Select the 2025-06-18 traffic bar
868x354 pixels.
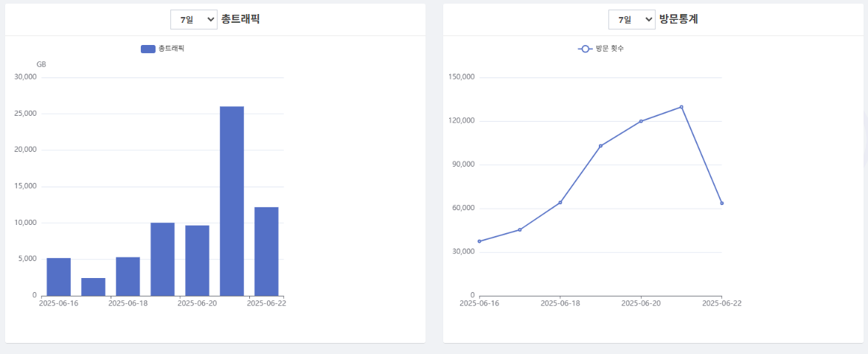128,277
